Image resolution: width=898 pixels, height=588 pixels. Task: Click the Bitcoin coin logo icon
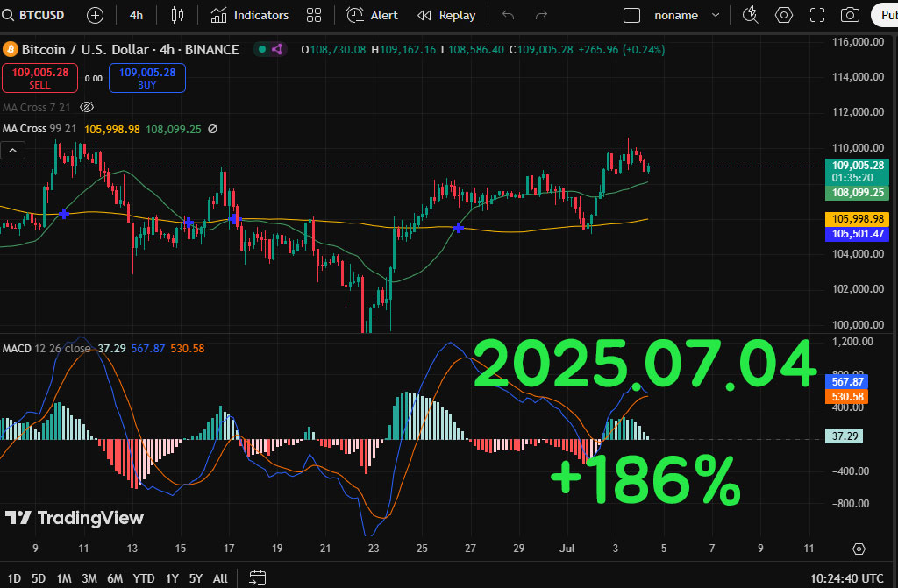click(x=11, y=49)
